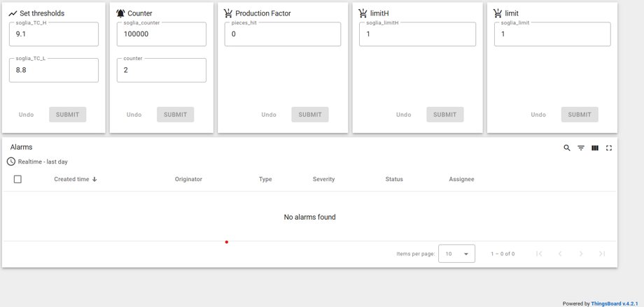Open the Alarms filter icon

[581, 148]
